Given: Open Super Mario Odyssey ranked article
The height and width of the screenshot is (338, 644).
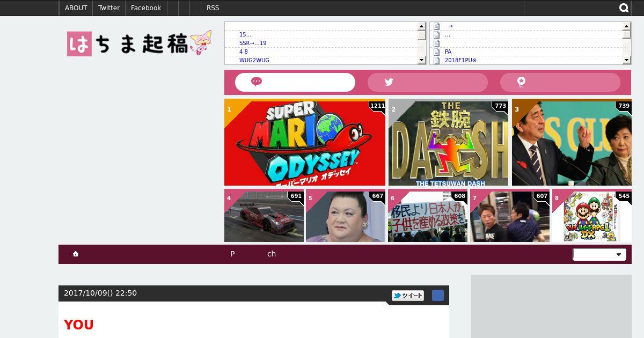Looking at the screenshot, I should click(305, 142).
